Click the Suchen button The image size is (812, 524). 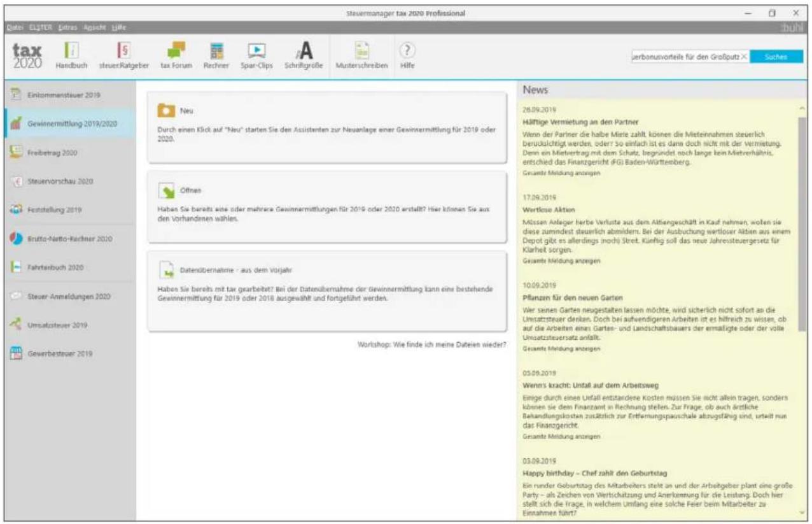click(776, 57)
